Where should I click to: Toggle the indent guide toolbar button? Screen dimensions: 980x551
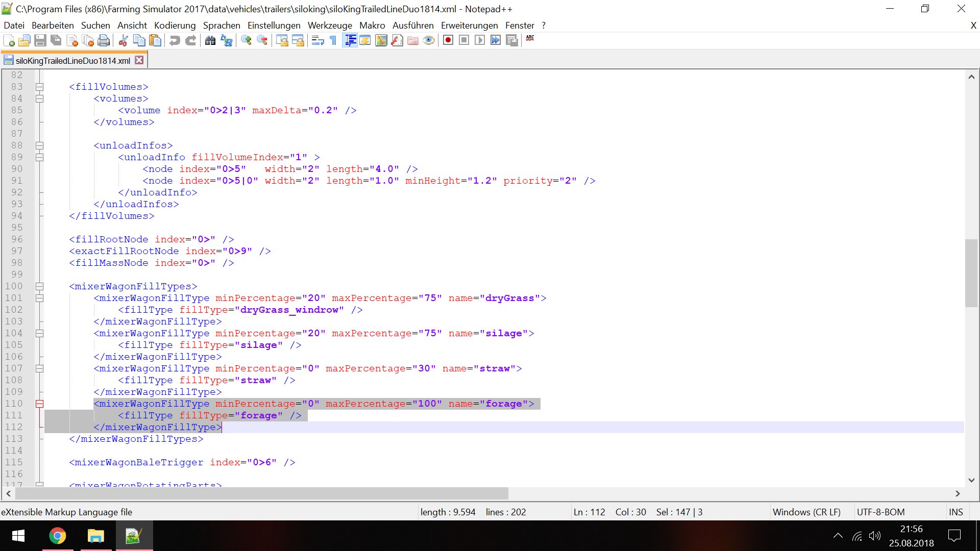click(x=350, y=40)
